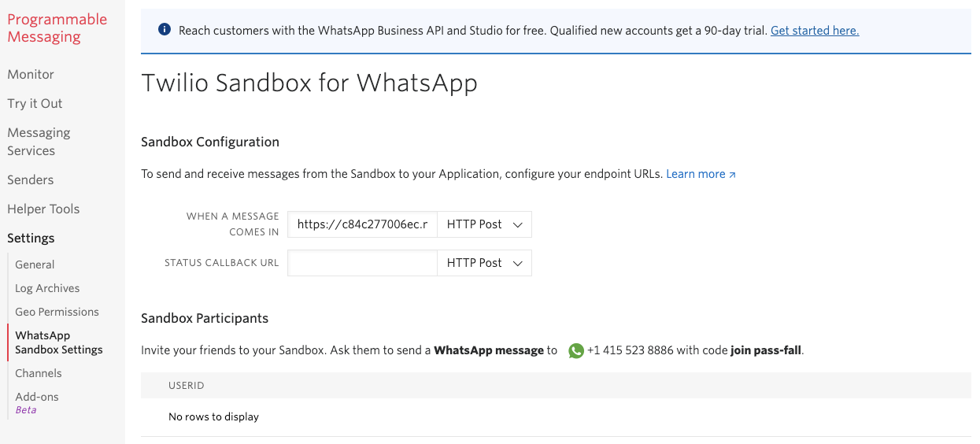Select Messaging Services in sidebar
980x444 pixels.
point(39,142)
